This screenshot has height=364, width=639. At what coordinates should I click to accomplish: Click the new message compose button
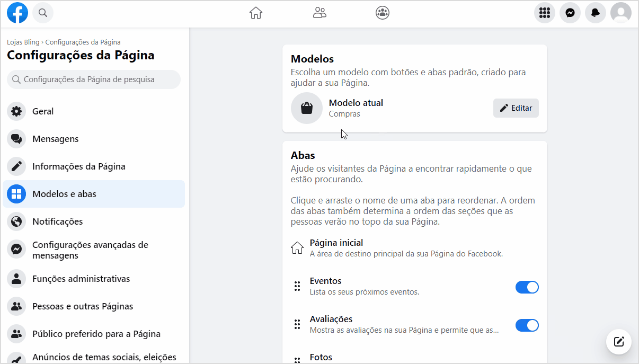(619, 341)
